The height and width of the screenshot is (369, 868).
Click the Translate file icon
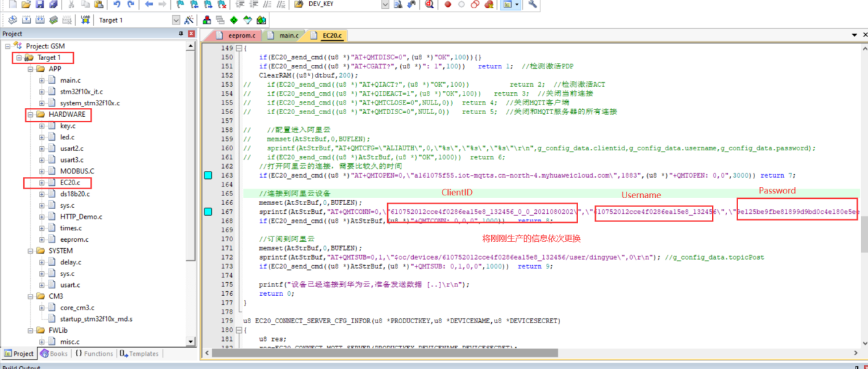[x=12, y=20]
